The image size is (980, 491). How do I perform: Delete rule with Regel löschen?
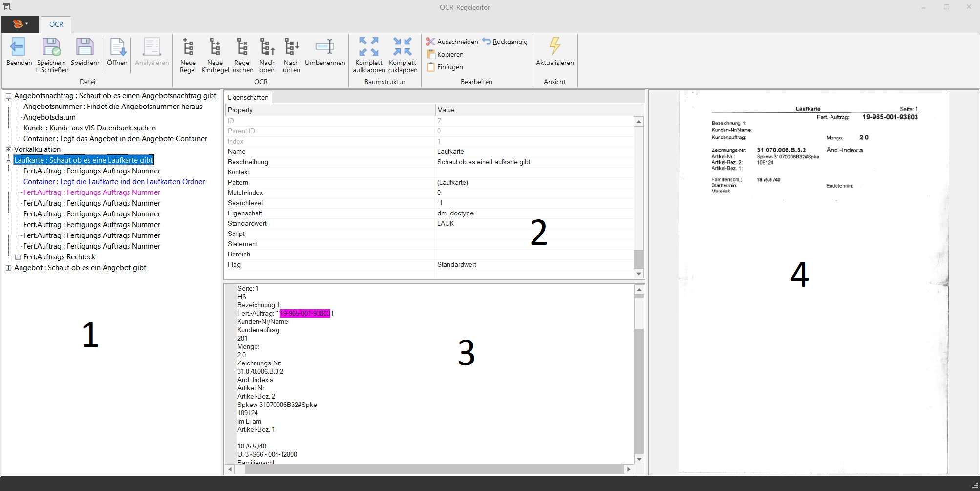point(242,47)
